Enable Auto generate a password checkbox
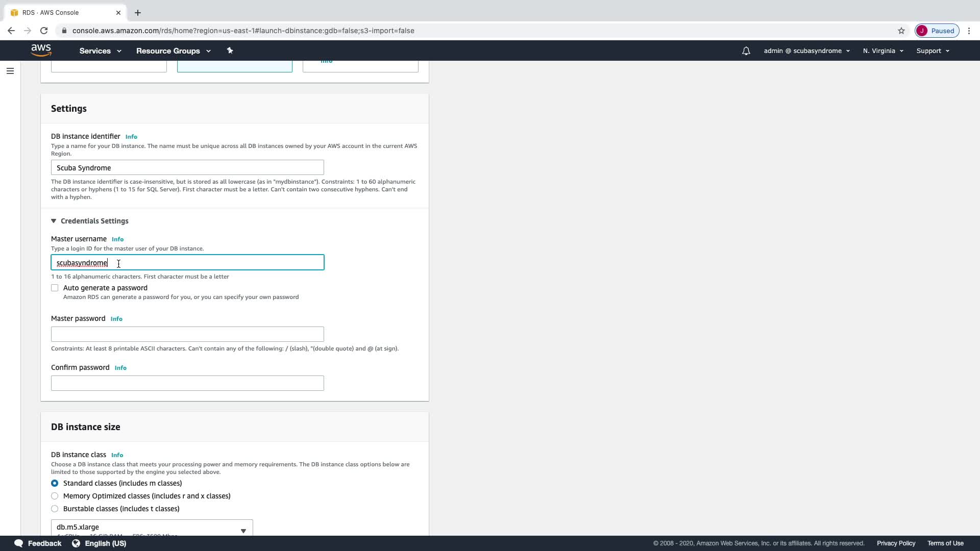 tap(55, 288)
